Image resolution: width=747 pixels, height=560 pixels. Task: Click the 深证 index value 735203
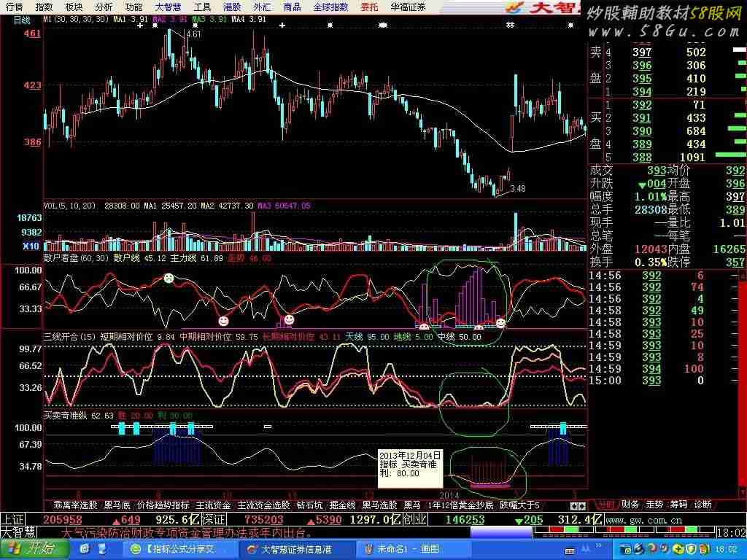point(263,520)
